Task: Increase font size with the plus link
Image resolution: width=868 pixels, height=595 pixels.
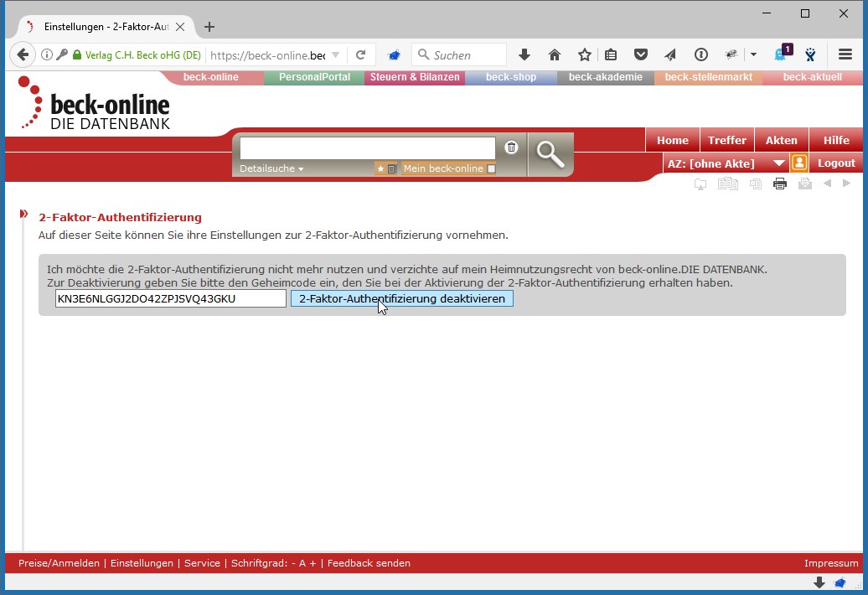Action: pos(313,563)
